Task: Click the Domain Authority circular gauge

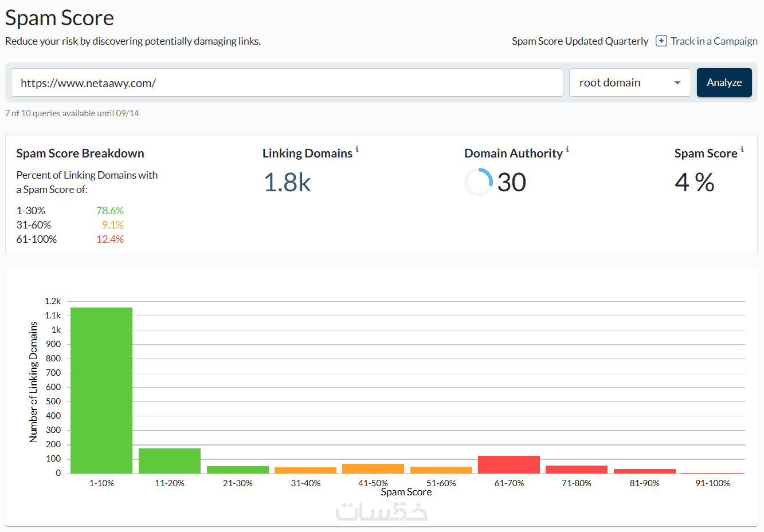Action: 479,182
